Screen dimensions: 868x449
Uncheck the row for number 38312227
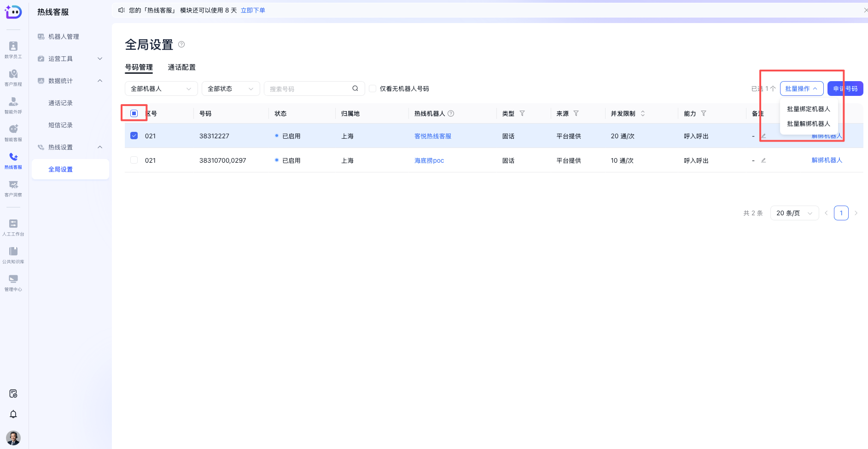(134, 136)
